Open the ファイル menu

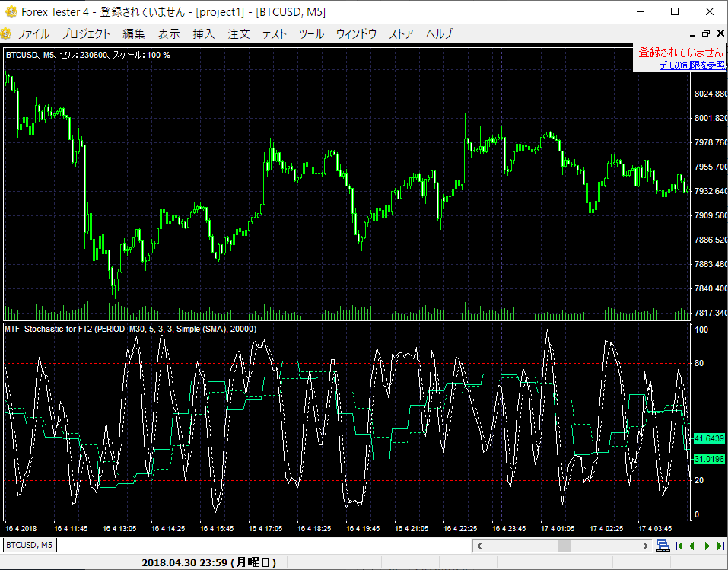[x=33, y=34]
